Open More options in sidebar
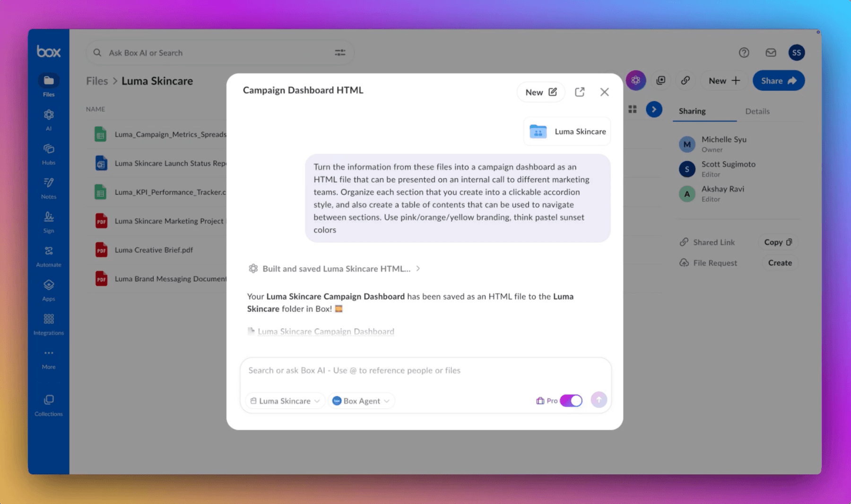The height and width of the screenshot is (504, 851). click(49, 359)
